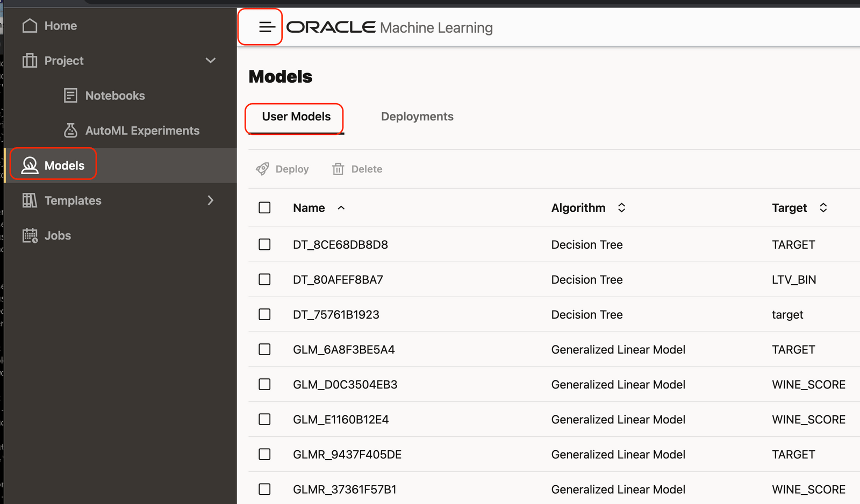The width and height of the screenshot is (860, 504).
Task: Select the Notebooks icon
Action: [x=70, y=95]
